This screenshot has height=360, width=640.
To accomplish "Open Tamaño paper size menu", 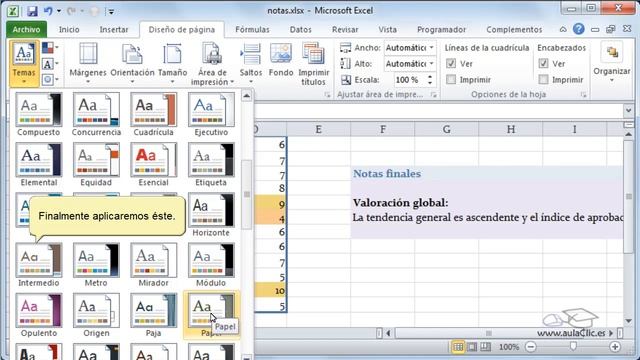I will click(172, 64).
